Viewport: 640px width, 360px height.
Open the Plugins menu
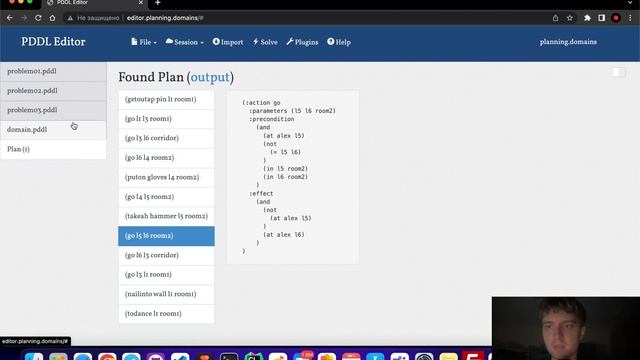(x=302, y=42)
